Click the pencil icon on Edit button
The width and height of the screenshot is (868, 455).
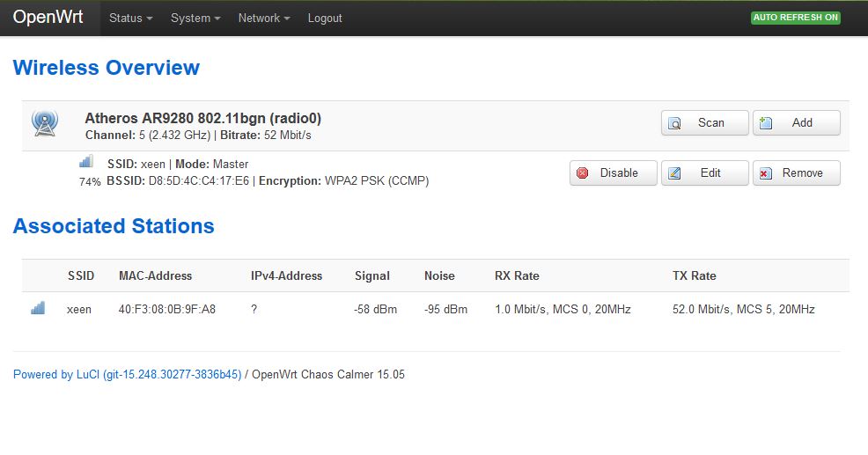click(x=674, y=173)
